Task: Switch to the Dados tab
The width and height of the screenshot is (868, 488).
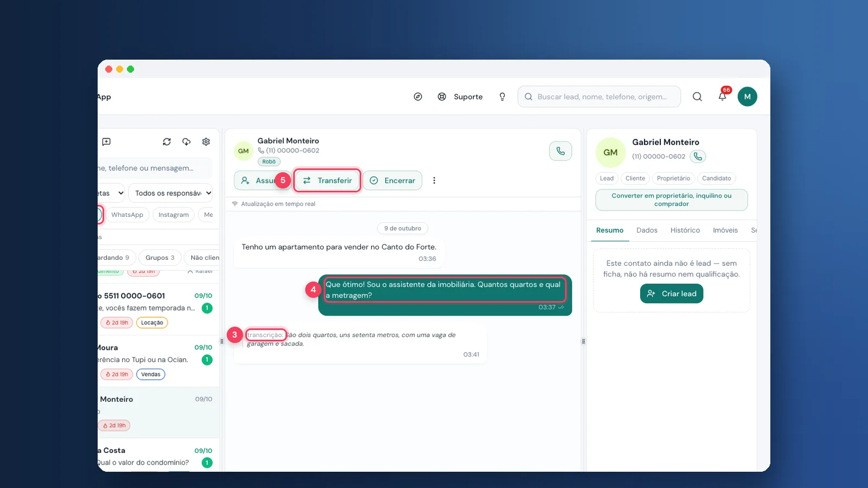Action: [x=647, y=230]
